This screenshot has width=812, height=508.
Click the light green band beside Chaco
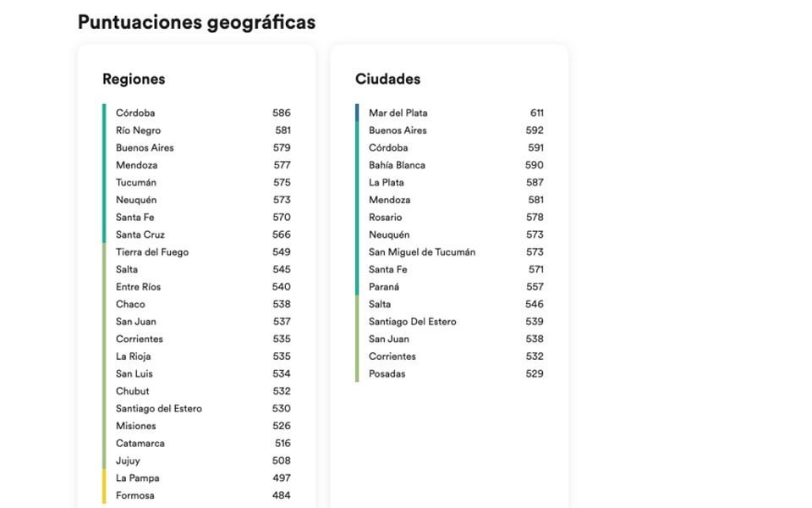[104, 304]
